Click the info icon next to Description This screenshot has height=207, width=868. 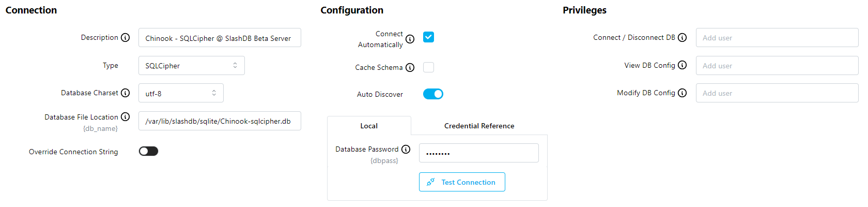pyautogui.click(x=125, y=38)
